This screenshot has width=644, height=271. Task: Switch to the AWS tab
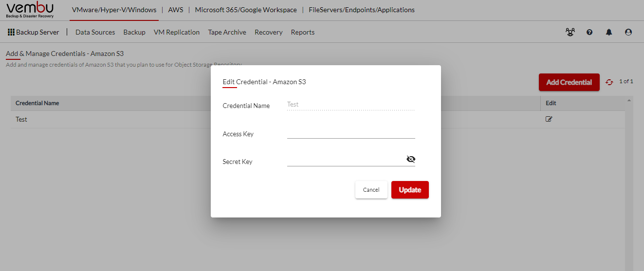tap(176, 10)
